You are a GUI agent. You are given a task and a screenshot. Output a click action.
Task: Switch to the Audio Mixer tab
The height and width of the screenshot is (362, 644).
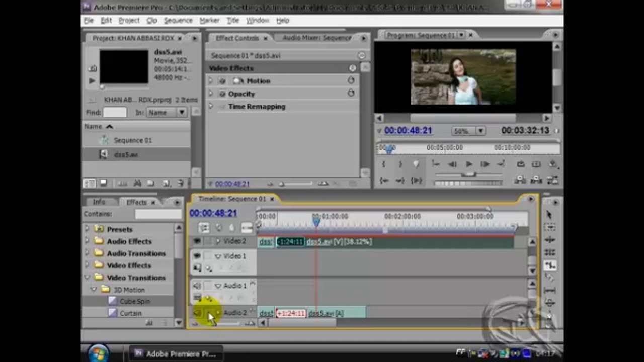point(316,38)
